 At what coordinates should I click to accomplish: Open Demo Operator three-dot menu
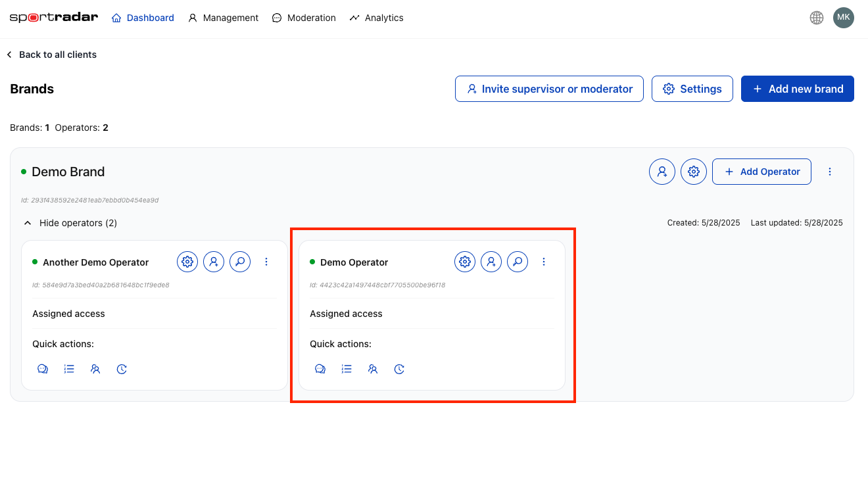click(x=544, y=262)
